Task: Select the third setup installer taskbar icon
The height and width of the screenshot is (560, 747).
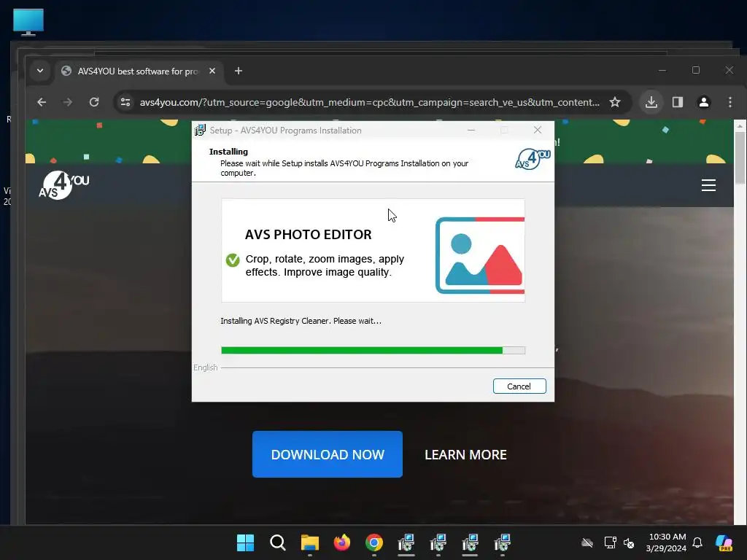Action: 470,542
